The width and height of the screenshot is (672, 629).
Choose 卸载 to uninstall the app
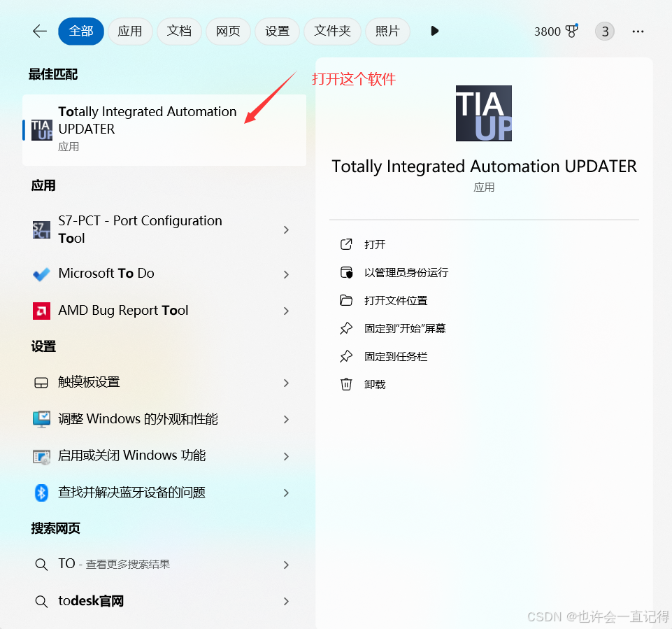click(x=375, y=384)
